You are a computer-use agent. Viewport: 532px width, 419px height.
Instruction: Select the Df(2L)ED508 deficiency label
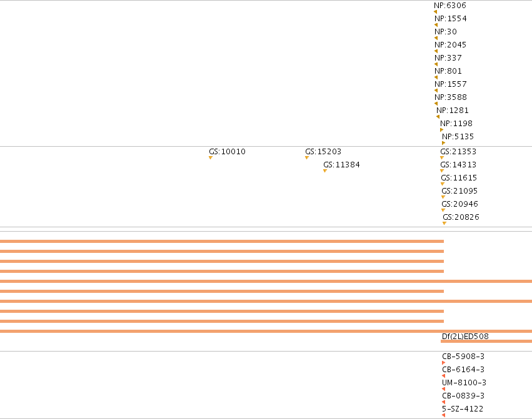(x=466, y=337)
